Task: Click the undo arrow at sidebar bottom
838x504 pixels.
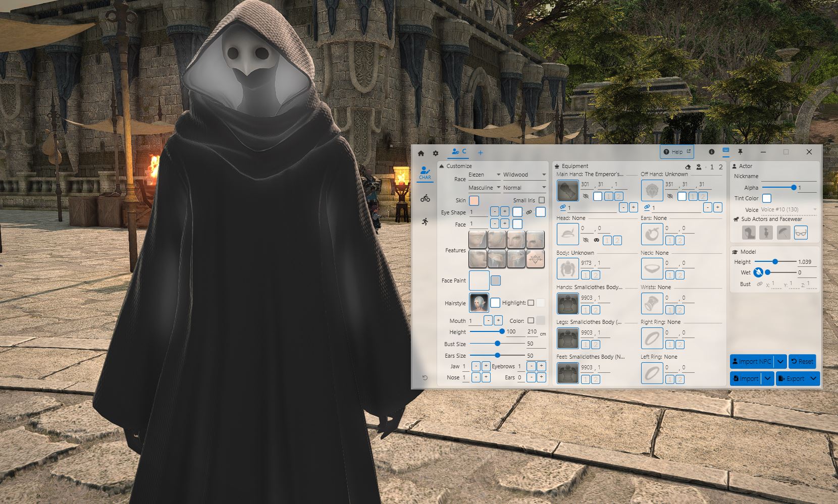Action: click(x=425, y=378)
